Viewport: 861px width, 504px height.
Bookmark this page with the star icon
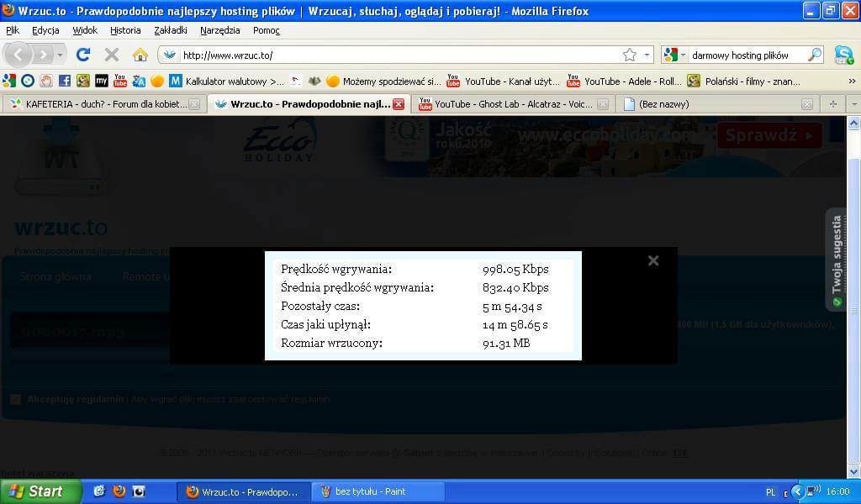click(x=629, y=55)
